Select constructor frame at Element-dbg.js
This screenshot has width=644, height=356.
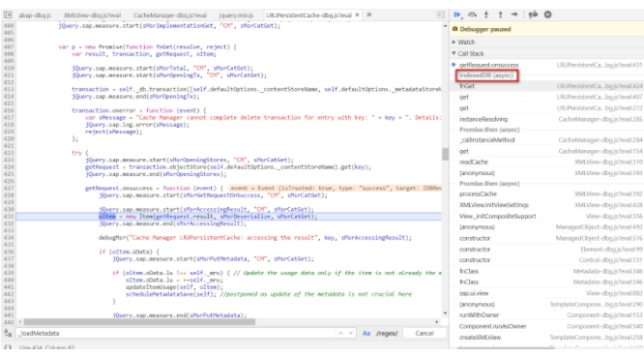(546, 250)
